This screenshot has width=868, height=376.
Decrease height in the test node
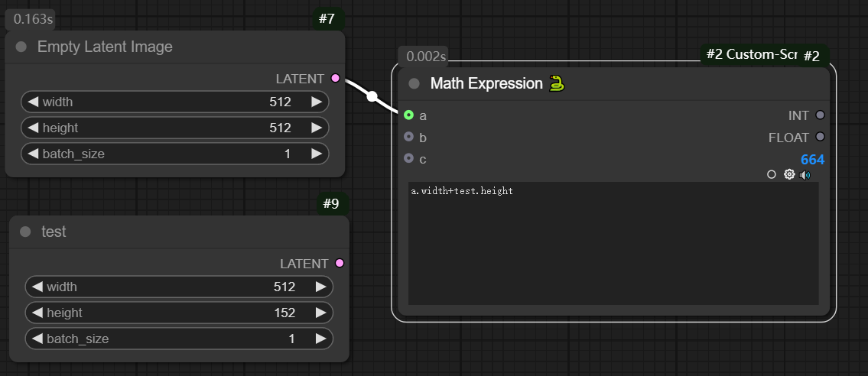coord(37,313)
